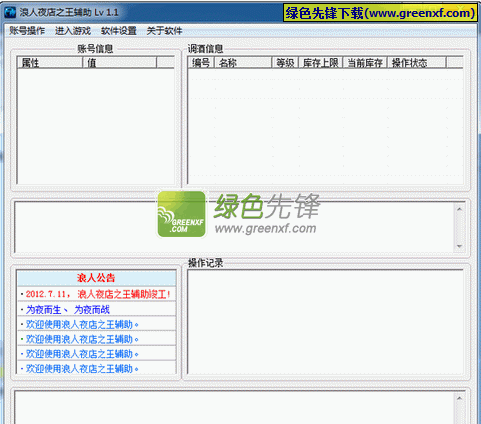Click the middle text box scroll down arrow
Screen dimensions: 481x424
pyautogui.click(x=459, y=246)
